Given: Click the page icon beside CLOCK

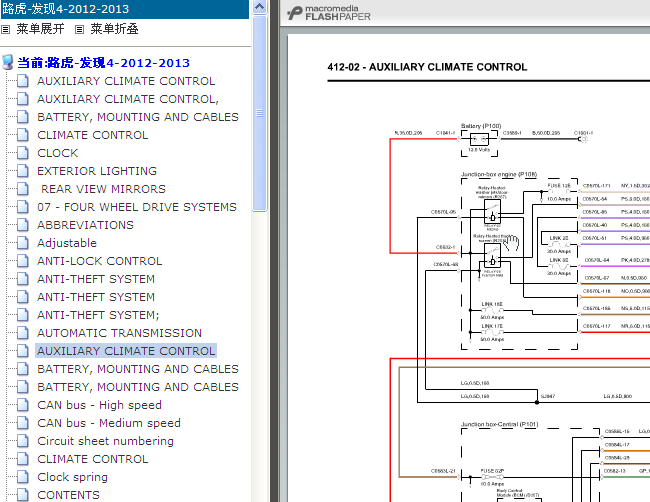Looking at the screenshot, I should point(23,153).
